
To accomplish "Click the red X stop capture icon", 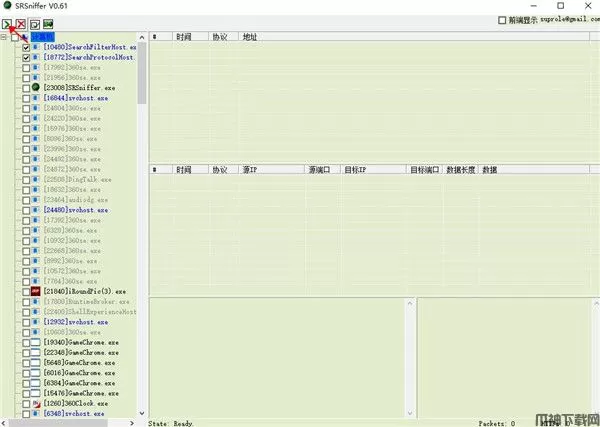I will tap(21, 23).
